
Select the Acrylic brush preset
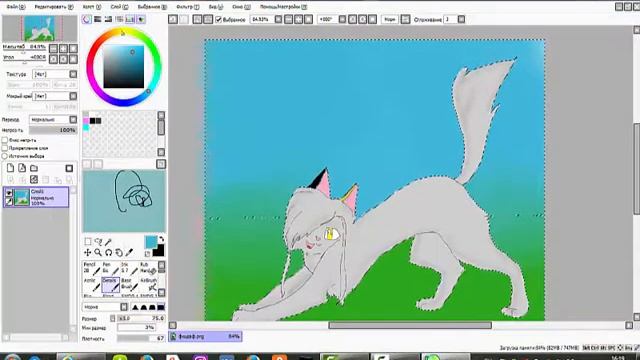(91, 285)
